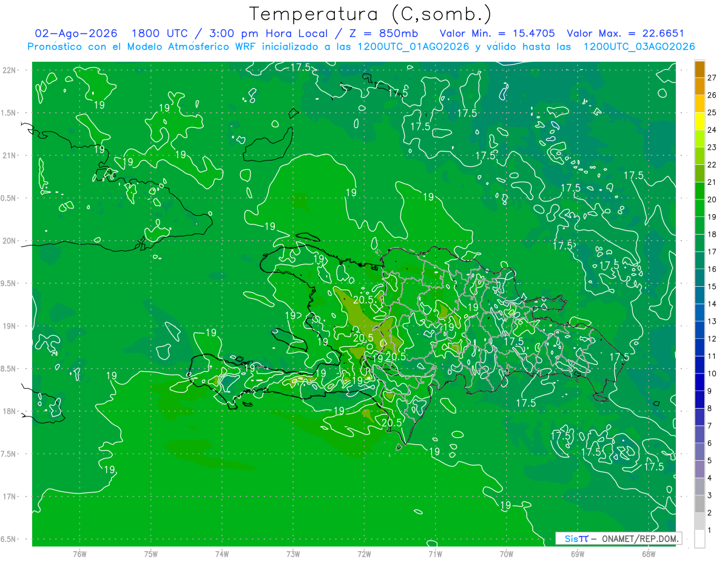Click the '22N' latitude axis label
728x562 pixels.
(9, 70)
